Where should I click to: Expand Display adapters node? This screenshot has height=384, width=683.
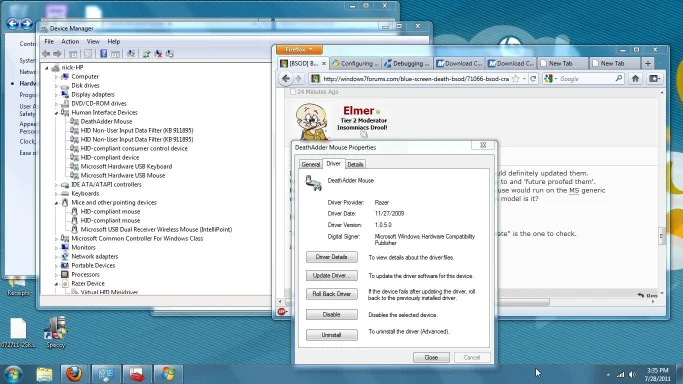(57, 94)
